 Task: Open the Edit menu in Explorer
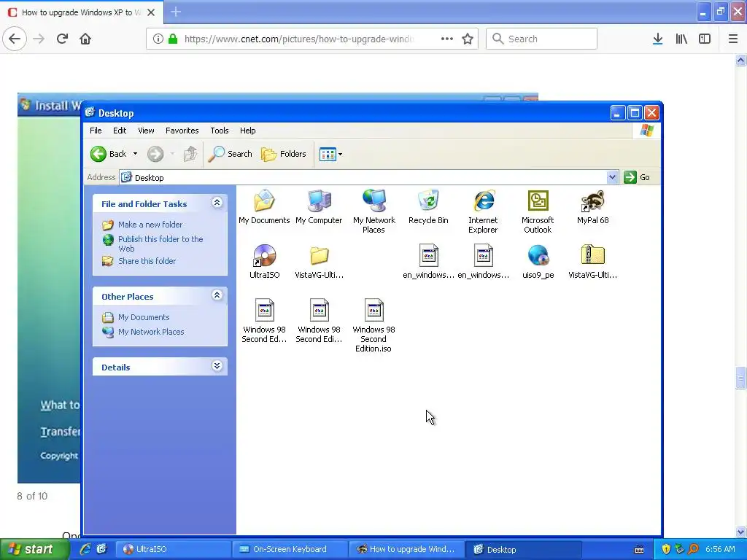(x=120, y=131)
